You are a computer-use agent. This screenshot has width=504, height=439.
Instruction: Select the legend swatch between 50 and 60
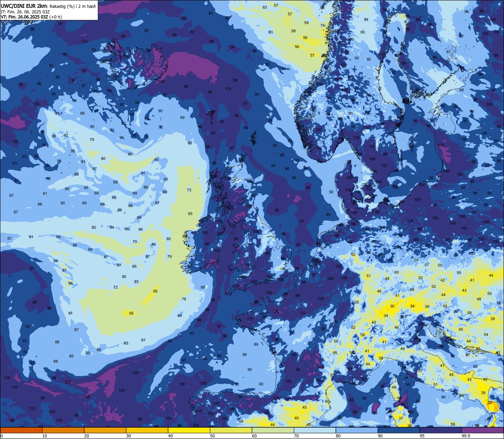point(231,430)
